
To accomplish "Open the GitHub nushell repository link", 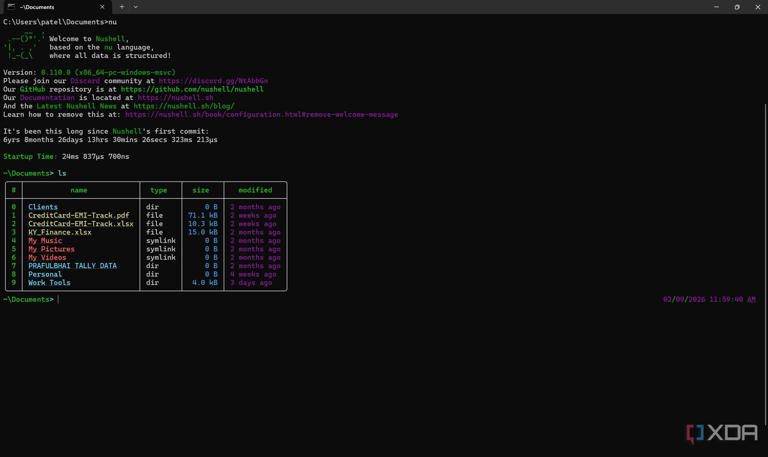I will [192, 89].
